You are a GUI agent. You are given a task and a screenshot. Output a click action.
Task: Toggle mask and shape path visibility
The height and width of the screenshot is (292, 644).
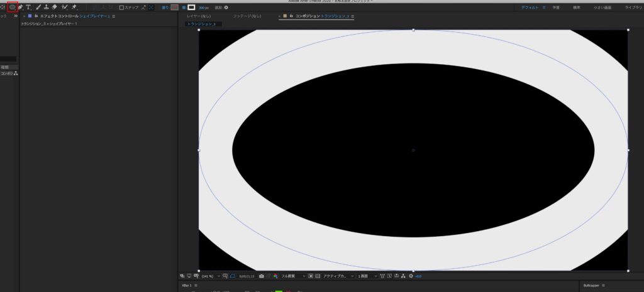click(232, 276)
